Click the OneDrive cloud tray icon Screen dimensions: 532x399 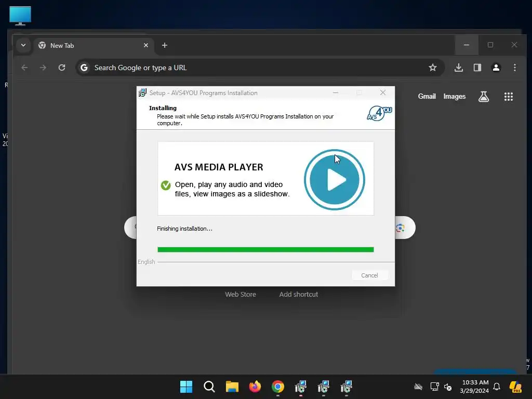pyautogui.click(x=418, y=387)
